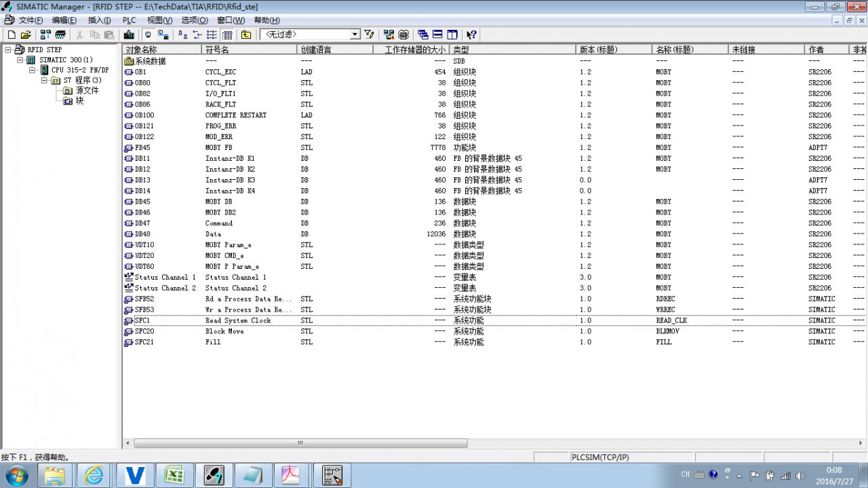868x488 pixels.
Task: Click the filter funnel settings icon
Action: 369,35
